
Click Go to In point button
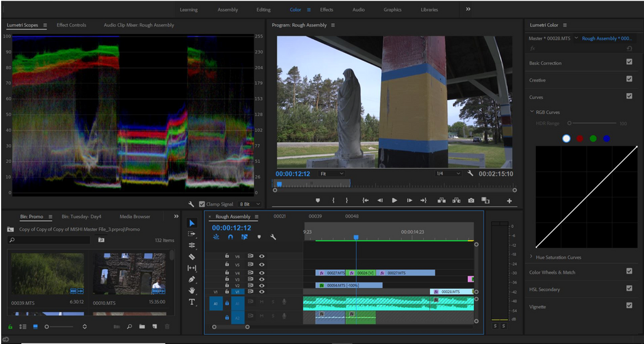[x=365, y=201]
